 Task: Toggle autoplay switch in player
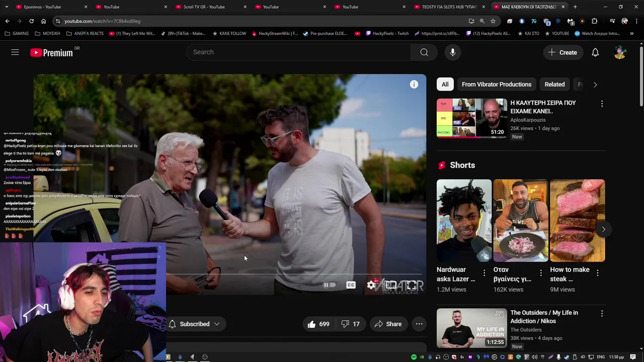pos(329,285)
